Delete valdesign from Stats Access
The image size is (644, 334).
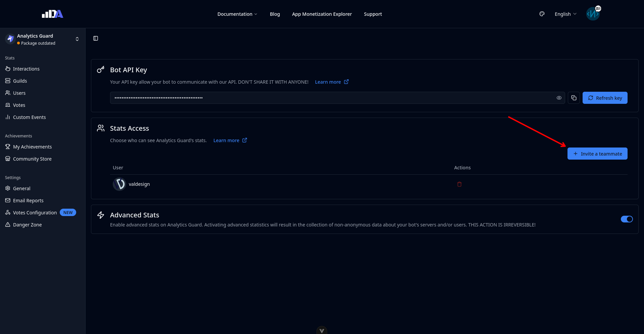click(x=459, y=184)
